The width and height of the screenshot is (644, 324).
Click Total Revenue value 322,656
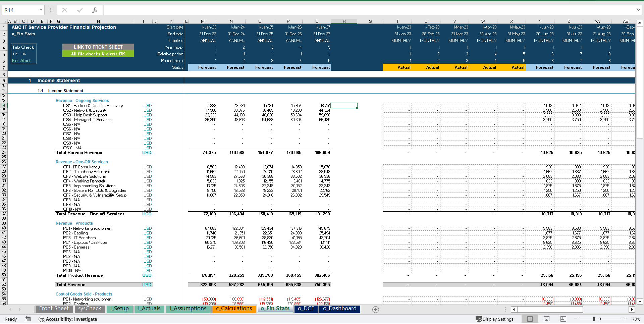208,285
